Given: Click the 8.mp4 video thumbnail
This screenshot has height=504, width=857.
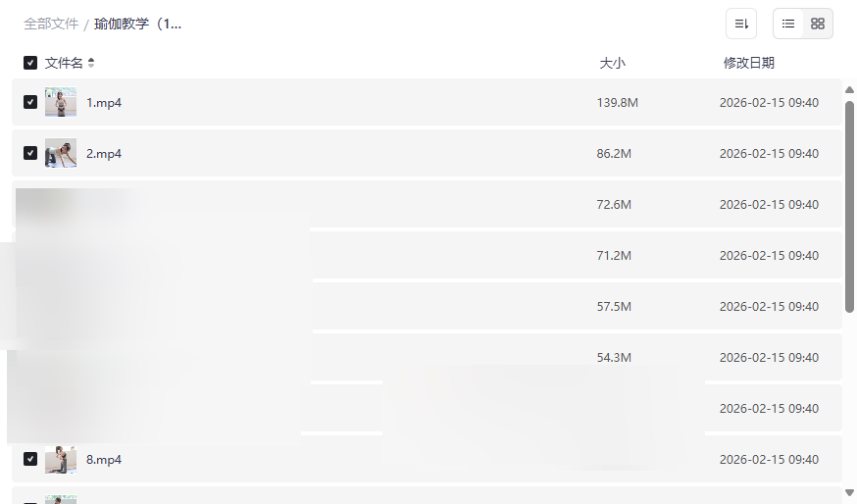Looking at the screenshot, I should tap(61, 459).
